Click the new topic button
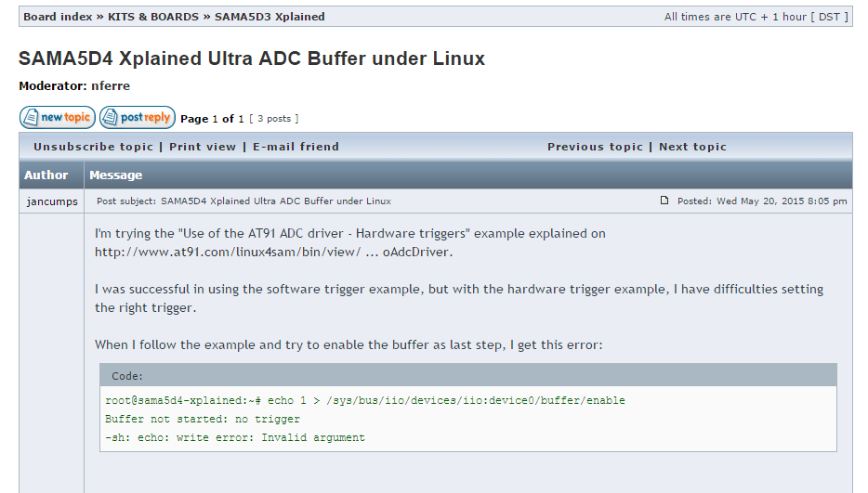Viewport: 868px width, 493px height. 57,118
